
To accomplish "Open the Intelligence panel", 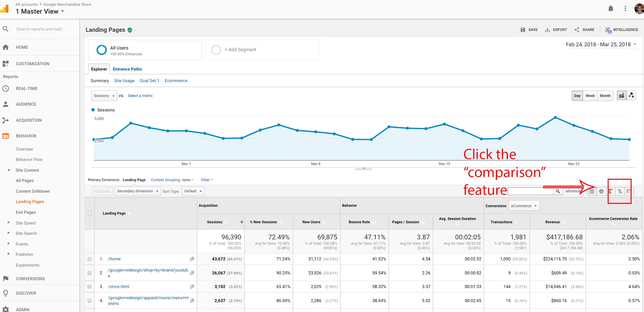I will pos(621,30).
